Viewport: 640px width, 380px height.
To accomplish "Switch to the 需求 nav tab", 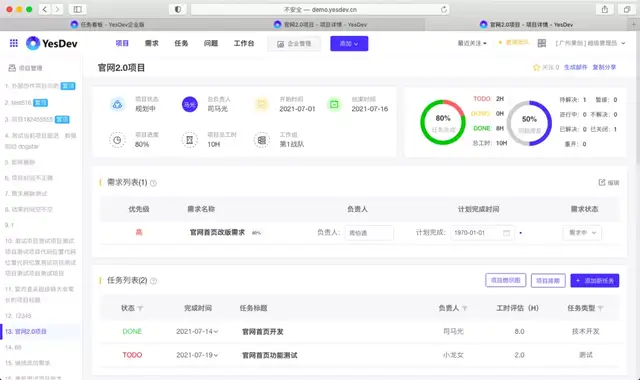I will pos(151,43).
